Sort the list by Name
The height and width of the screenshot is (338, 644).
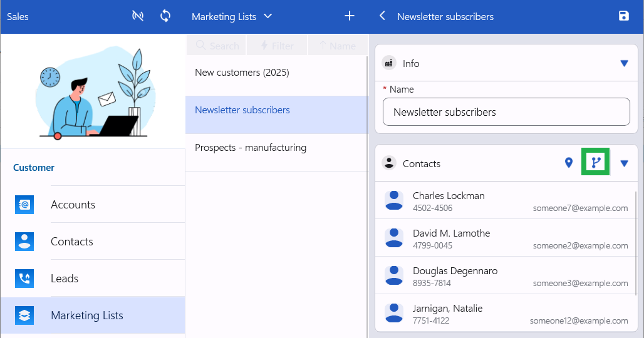tap(338, 46)
